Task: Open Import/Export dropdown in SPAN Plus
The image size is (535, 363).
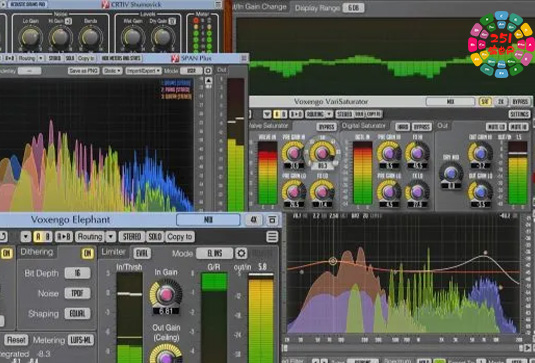Action: point(143,71)
